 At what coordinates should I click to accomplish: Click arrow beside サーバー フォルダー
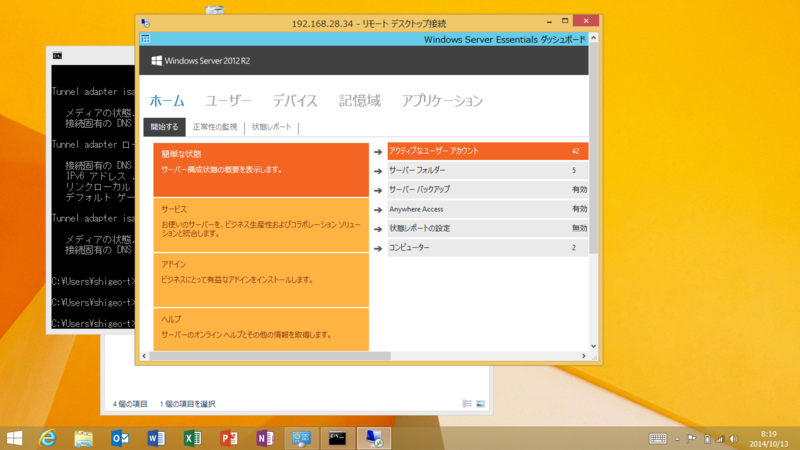point(378,171)
